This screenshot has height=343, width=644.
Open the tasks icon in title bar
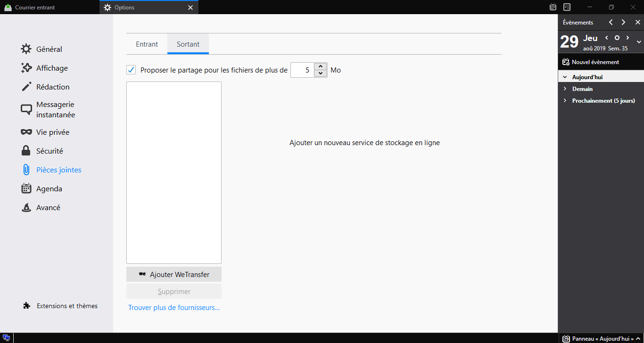pyautogui.click(x=567, y=7)
